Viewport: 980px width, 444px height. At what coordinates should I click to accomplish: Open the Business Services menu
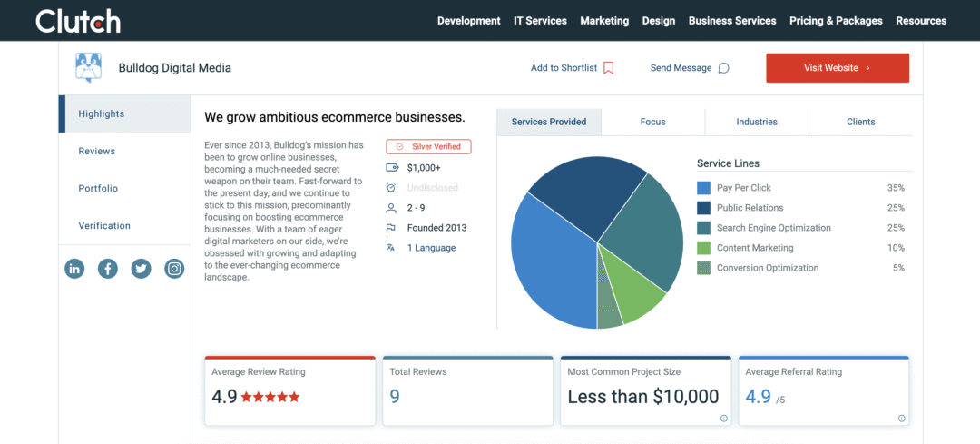click(732, 21)
